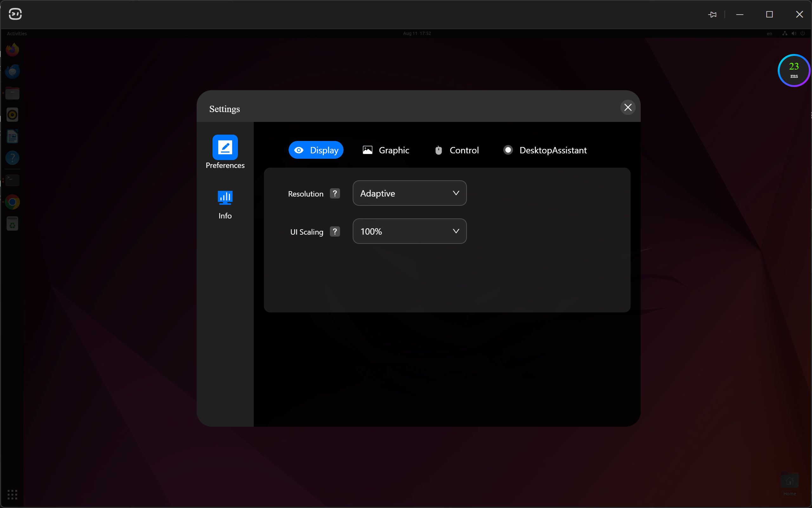Open Google Chrome in the dock
Image resolution: width=812 pixels, height=508 pixels.
[x=12, y=202]
